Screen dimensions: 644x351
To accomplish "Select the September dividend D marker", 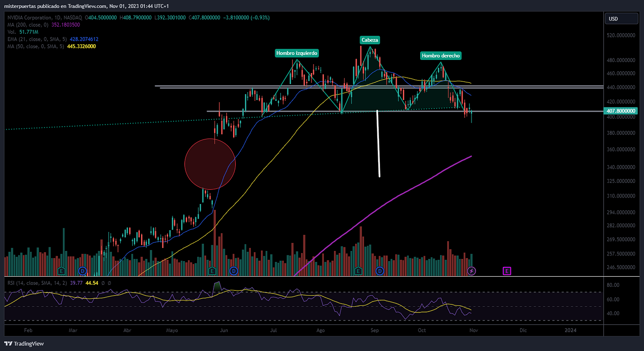I will click(x=379, y=270).
